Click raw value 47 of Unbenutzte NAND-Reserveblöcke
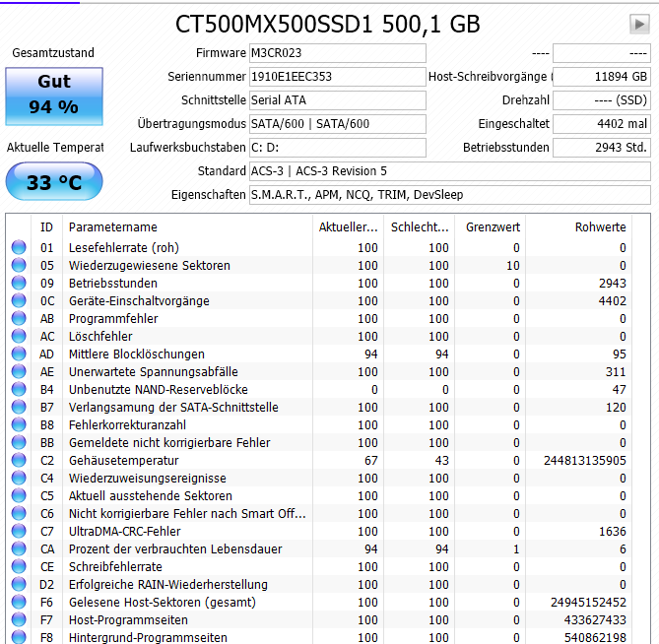The width and height of the screenshot is (659, 644). click(619, 389)
